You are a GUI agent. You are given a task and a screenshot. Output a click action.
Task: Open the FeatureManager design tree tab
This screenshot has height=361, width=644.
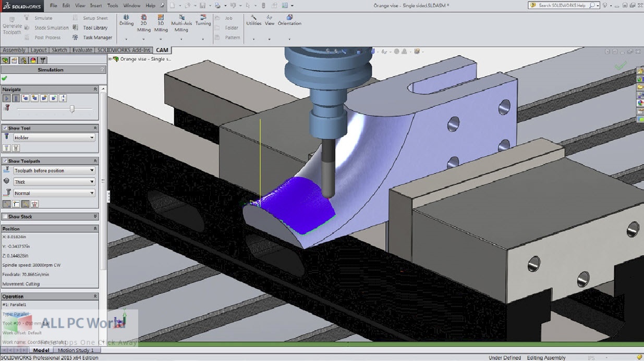pos(6,60)
